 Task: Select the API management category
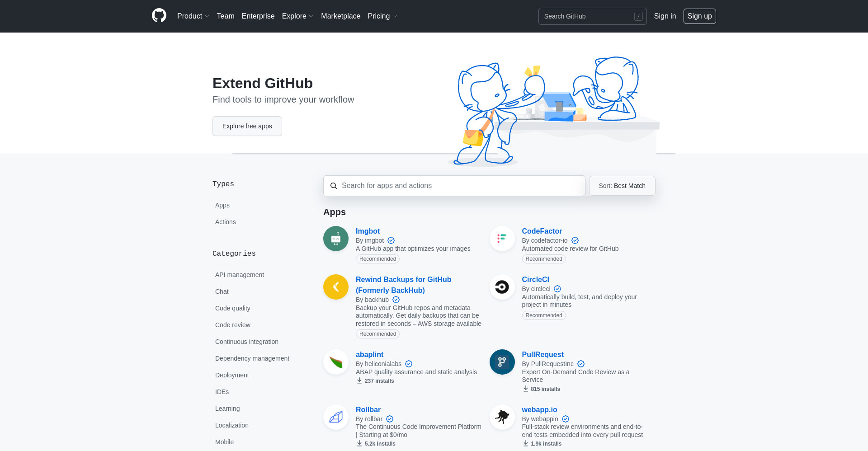pos(240,275)
